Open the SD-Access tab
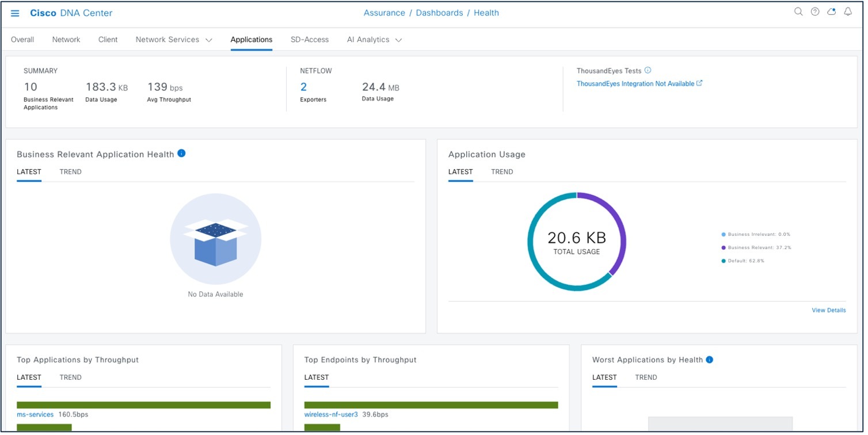 coord(310,39)
